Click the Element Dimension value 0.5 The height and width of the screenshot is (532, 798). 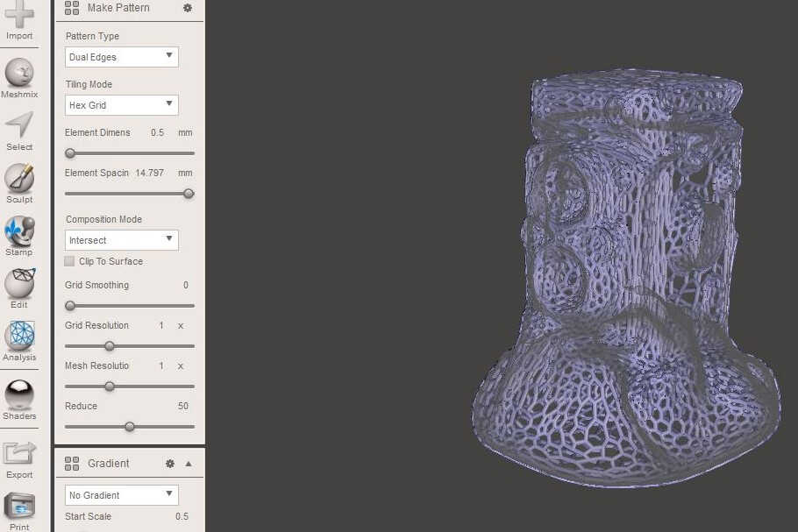[x=157, y=132]
